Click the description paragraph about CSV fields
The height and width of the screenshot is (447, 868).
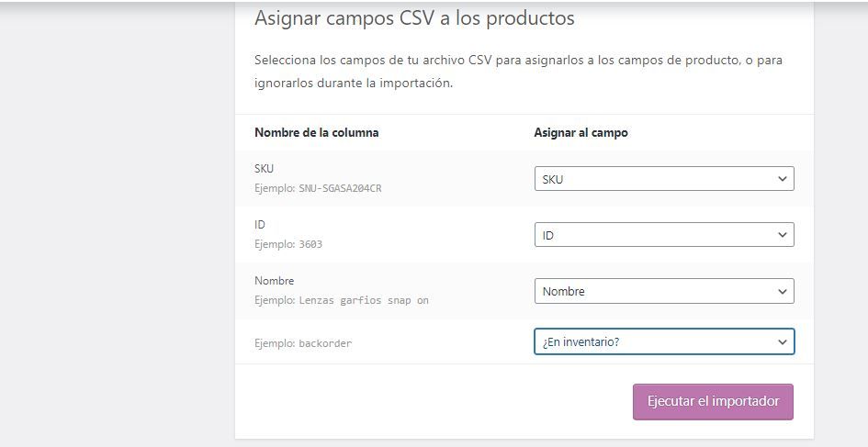(x=518, y=72)
